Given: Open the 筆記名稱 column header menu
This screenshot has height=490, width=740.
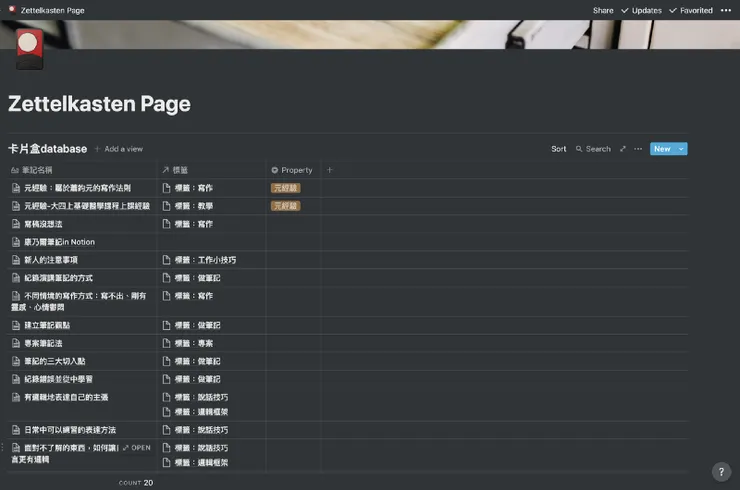Looking at the screenshot, I should tap(32, 170).
